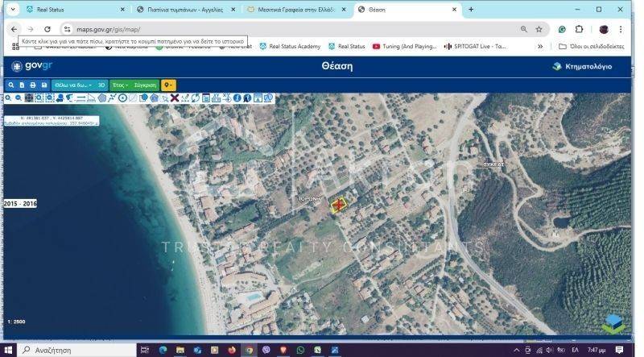Click the save diskette icon
The image size is (644, 357).
(43, 85)
